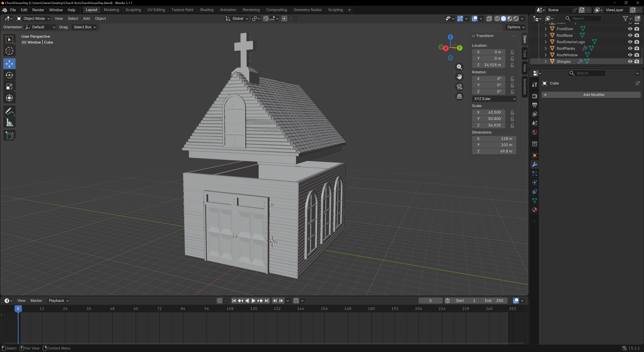Screen dimensions: 644x352
Task: Click the zoom magnifier viewport icon
Action: click(x=459, y=67)
